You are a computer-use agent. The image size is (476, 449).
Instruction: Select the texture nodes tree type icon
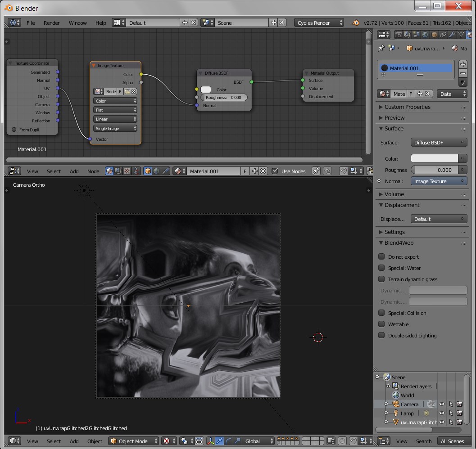click(x=127, y=171)
